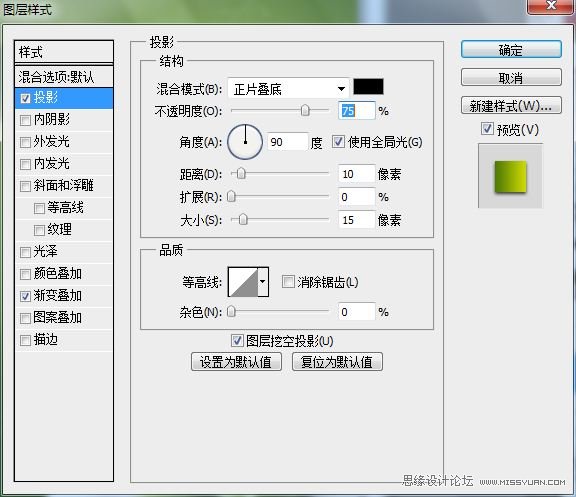Screen dimensions: 576x497
Task: Toggle 使用全局光 checkbox
Action: [338, 142]
